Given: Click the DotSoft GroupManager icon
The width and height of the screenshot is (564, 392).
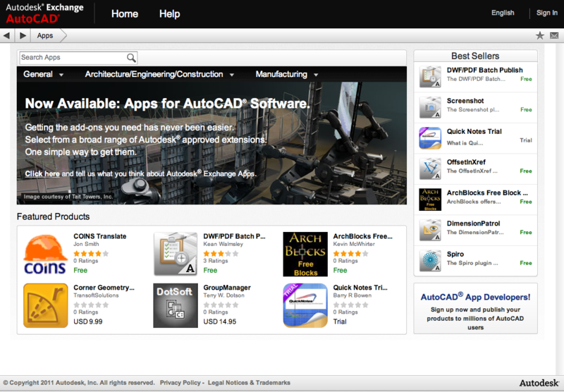Looking at the screenshot, I should coord(176,305).
